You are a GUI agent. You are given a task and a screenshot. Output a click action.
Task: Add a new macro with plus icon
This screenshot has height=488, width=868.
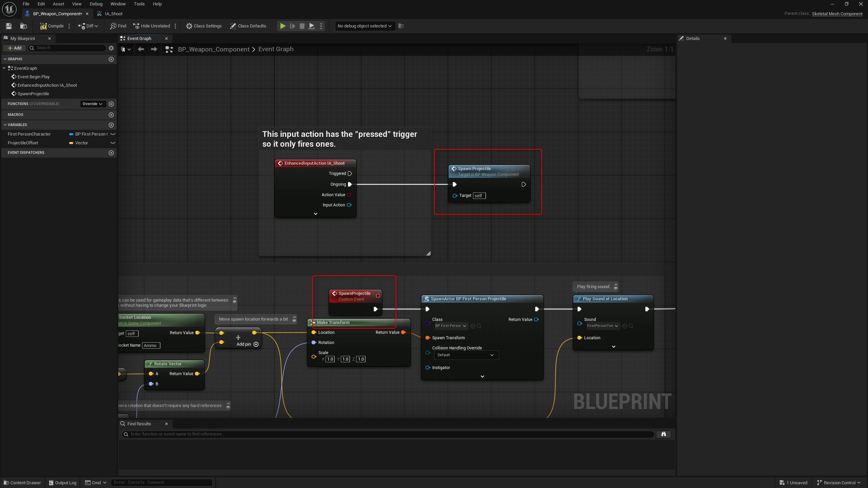coord(111,115)
